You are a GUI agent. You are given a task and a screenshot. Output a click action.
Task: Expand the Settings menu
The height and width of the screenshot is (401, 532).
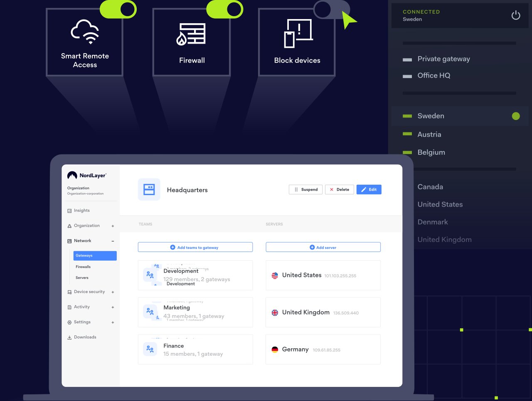click(x=113, y=323)
